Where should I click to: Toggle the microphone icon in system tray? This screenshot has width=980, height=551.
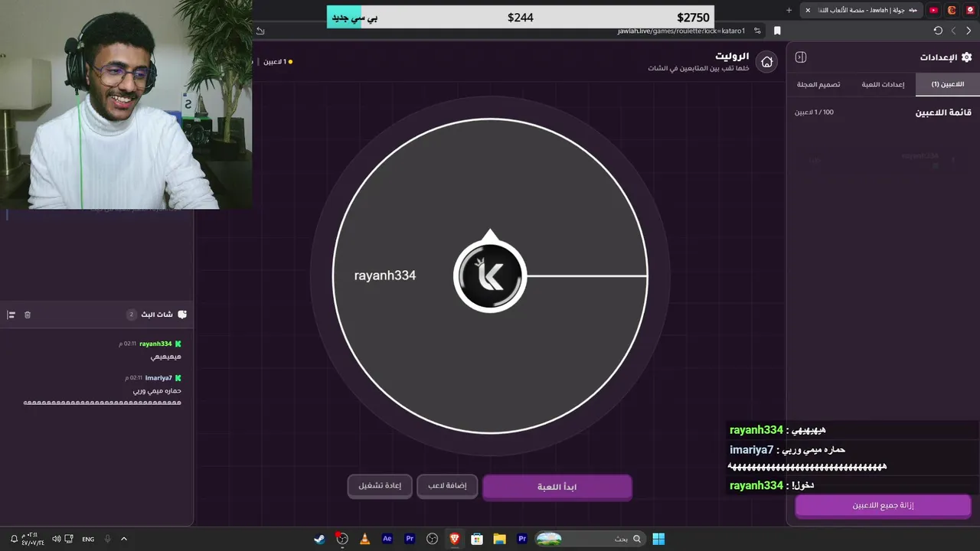[x=107, y=540]
